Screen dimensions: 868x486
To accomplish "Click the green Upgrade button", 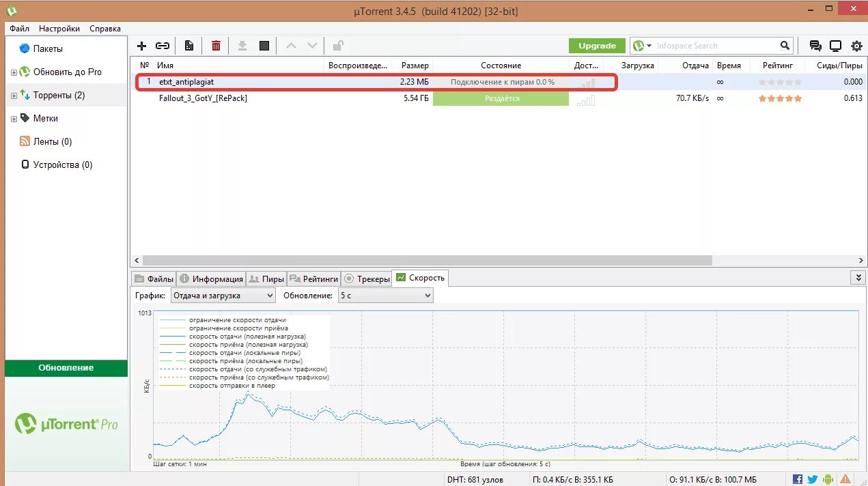I will 597,46.
